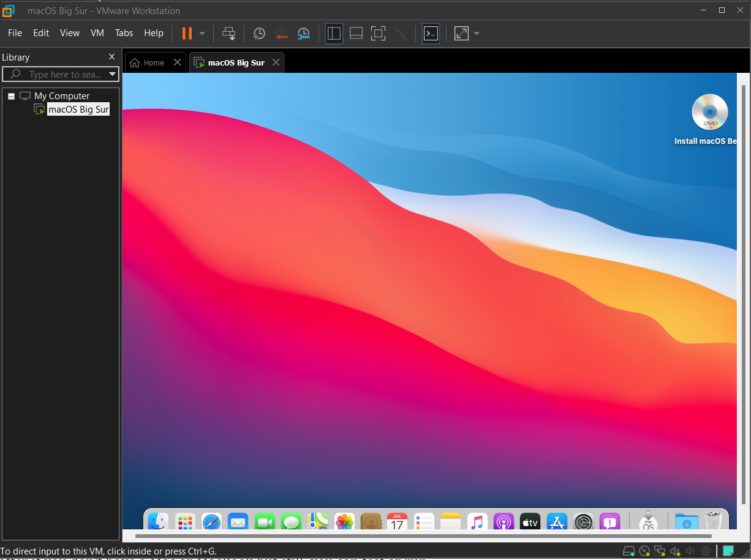Viewport: 751px width, 560px height.
Task: Select the macOS Big Sur tab
Action: coord(236,62)
